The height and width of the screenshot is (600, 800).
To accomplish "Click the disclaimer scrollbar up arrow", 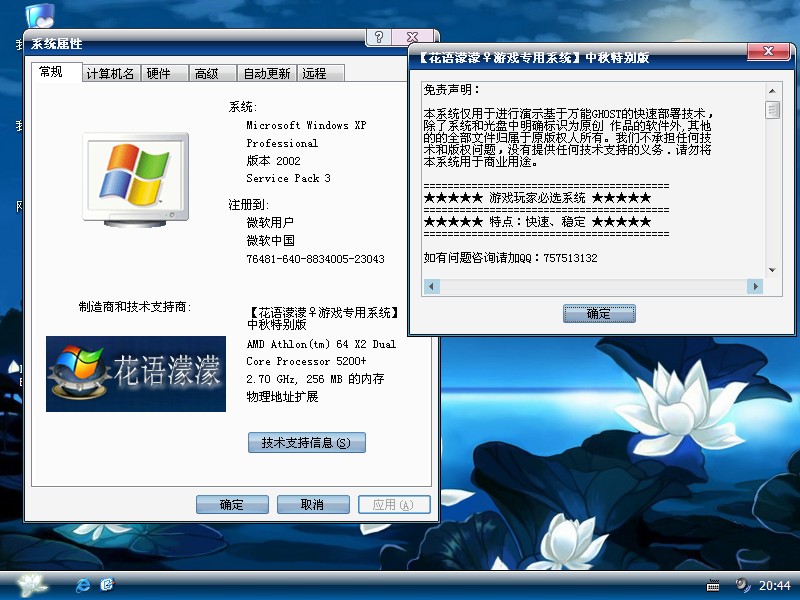I will pos(772,91).
